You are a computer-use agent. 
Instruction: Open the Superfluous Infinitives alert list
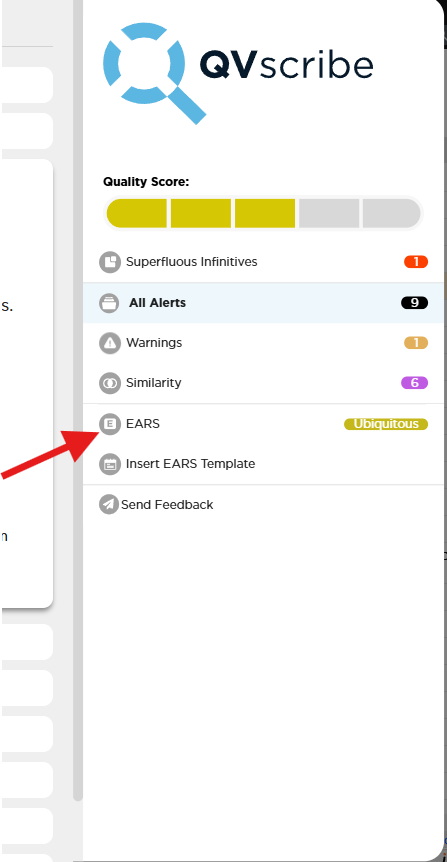[263, 262]
